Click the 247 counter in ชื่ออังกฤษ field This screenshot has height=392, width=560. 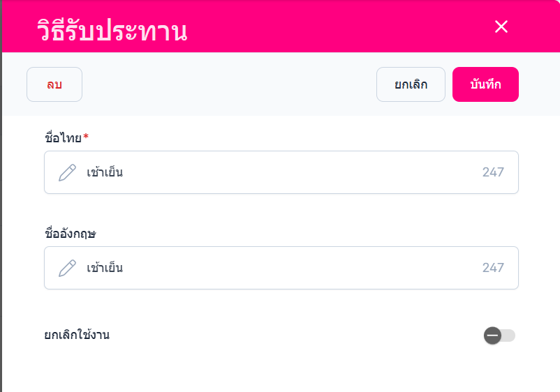pyautogui.click(x=493, y=268)
